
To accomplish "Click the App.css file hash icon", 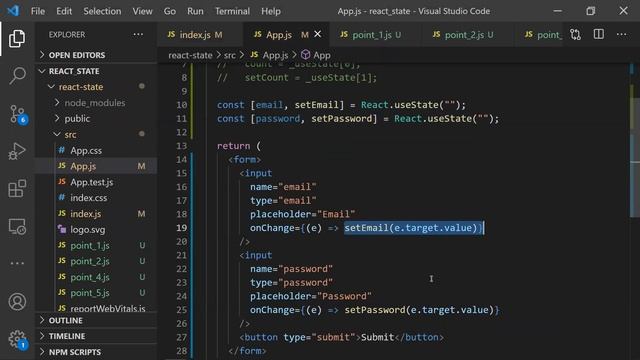I will tap(62, 150).
